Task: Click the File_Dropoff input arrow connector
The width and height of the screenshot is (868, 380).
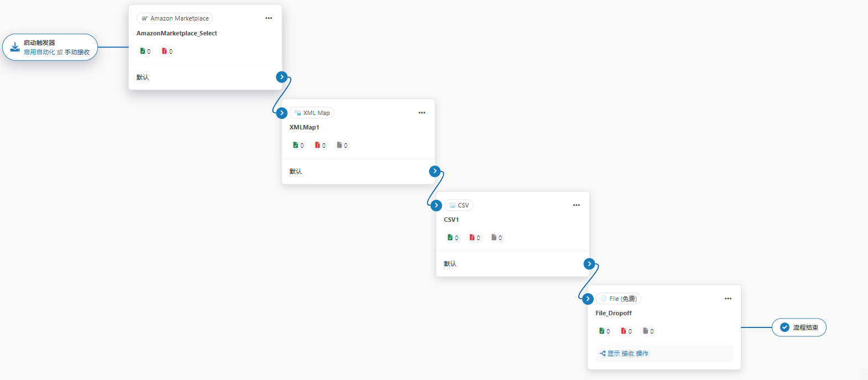Action: (588, 299)
